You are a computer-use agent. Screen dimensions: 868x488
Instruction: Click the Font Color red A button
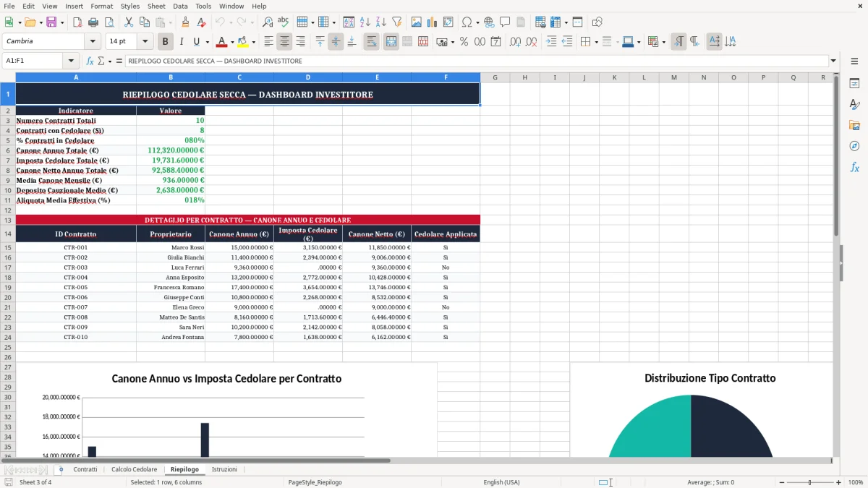221,42
